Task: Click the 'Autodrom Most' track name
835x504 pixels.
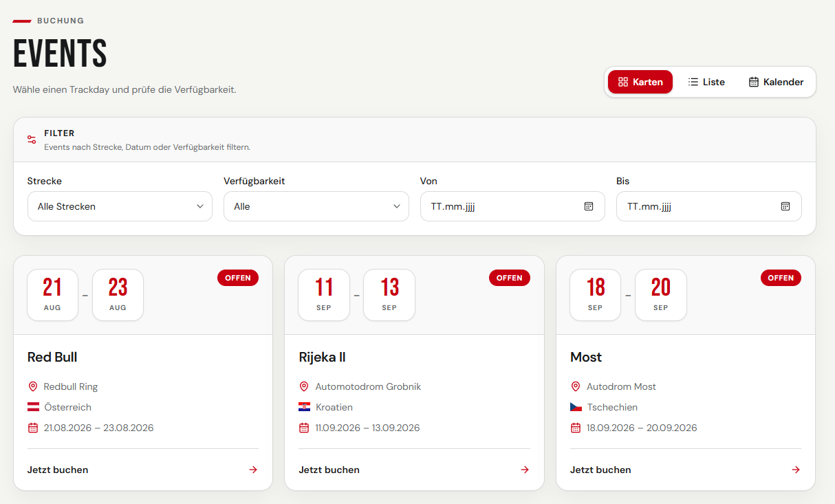Action: click(621, 386)
